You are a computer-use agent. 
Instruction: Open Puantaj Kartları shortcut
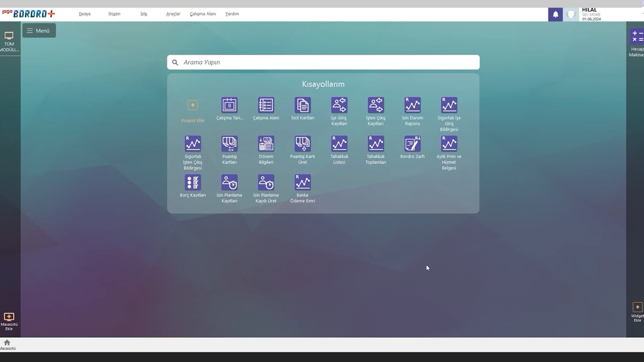click(x=229, y=150)
